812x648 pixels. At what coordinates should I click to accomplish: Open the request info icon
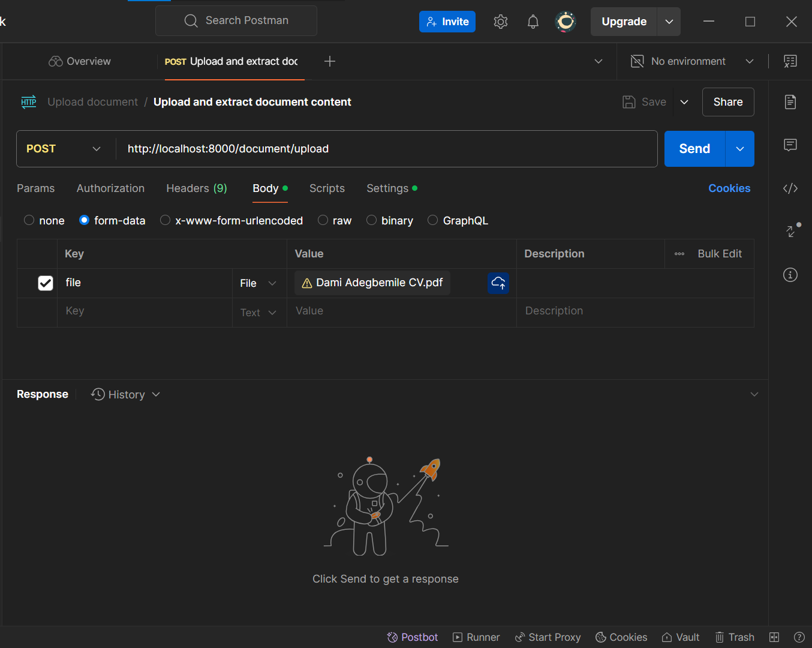click(x=790, y=275)
